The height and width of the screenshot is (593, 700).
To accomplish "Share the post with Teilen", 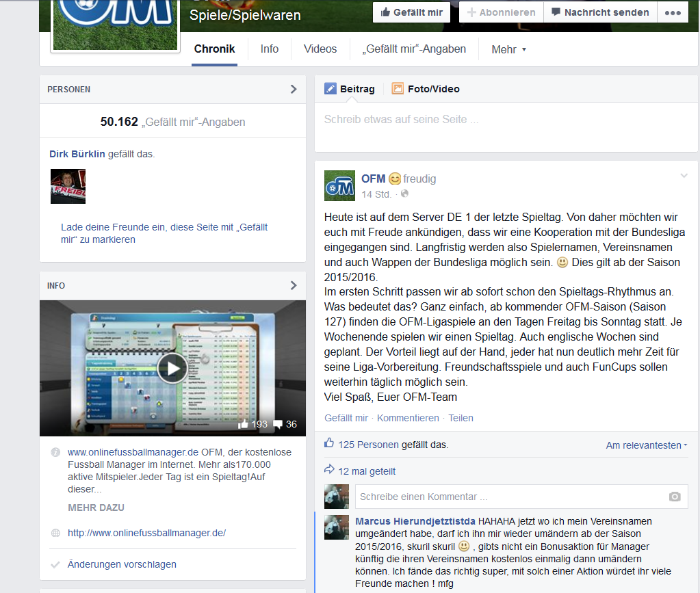I will point(461,418).
